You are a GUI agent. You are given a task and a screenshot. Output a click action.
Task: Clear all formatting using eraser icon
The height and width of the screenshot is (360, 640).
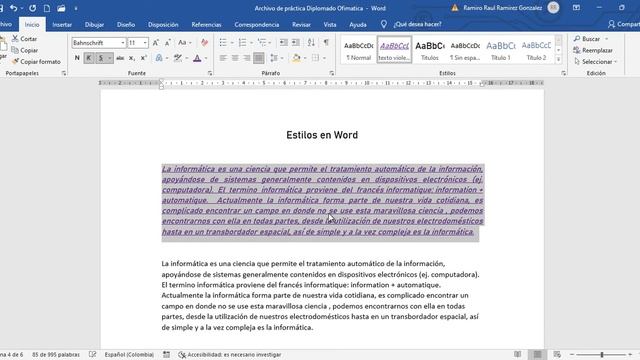tap(204, 42)
